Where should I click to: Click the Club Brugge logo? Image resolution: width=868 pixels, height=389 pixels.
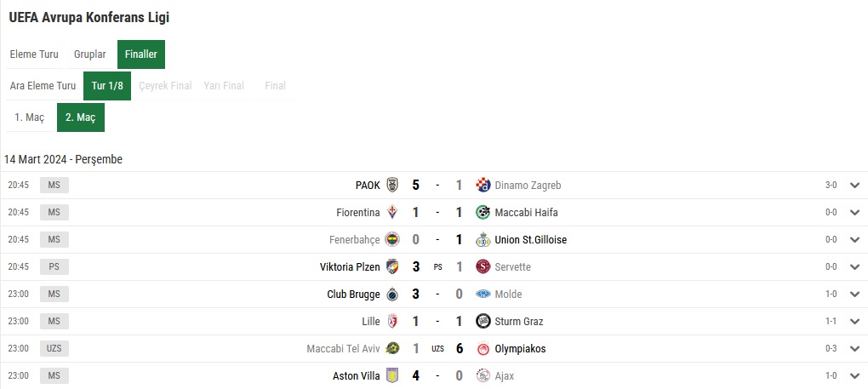tap(392, 294)
